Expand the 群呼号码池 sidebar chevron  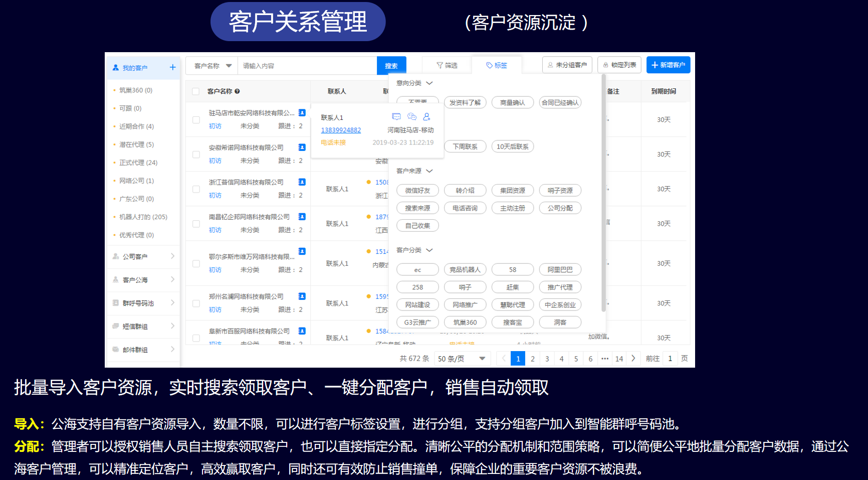pyautogui.click(x=172, y=303)
